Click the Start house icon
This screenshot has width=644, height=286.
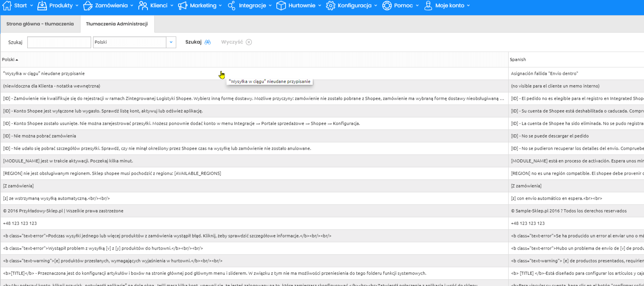[7, 5]
